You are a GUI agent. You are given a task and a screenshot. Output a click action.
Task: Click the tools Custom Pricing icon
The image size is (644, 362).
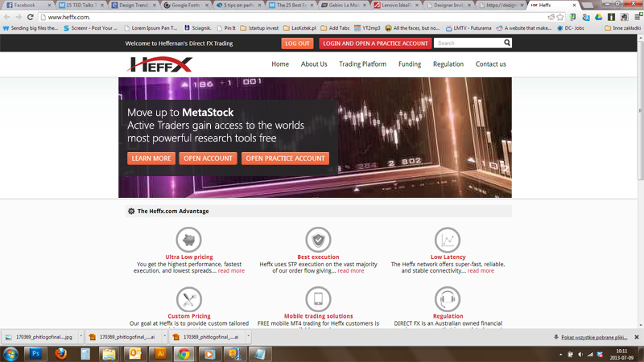(x=188, y=298)
